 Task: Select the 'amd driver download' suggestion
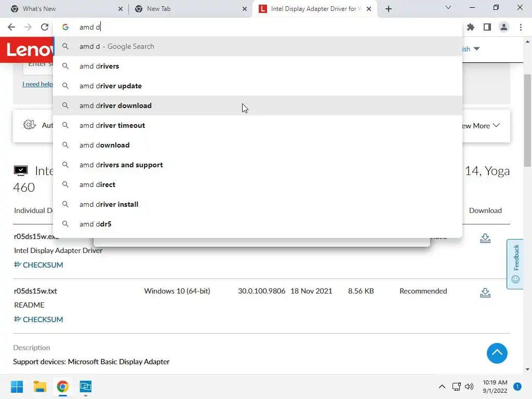coord(258,105)
